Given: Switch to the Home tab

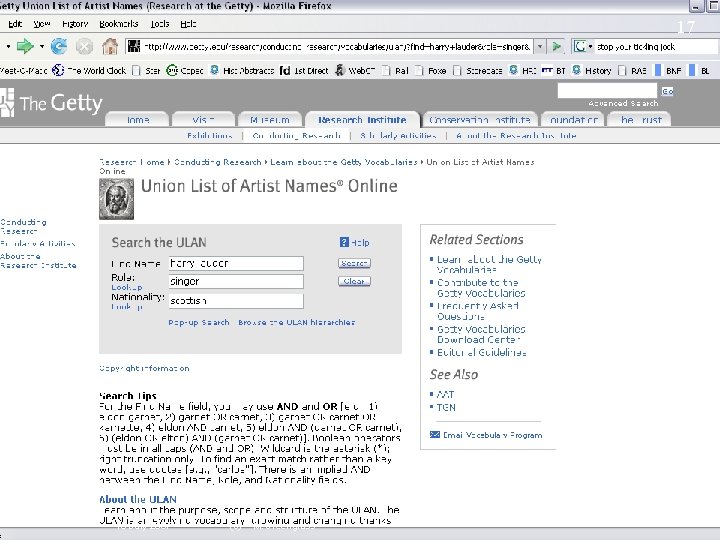Looking at the screenshot, I should 138,120.
